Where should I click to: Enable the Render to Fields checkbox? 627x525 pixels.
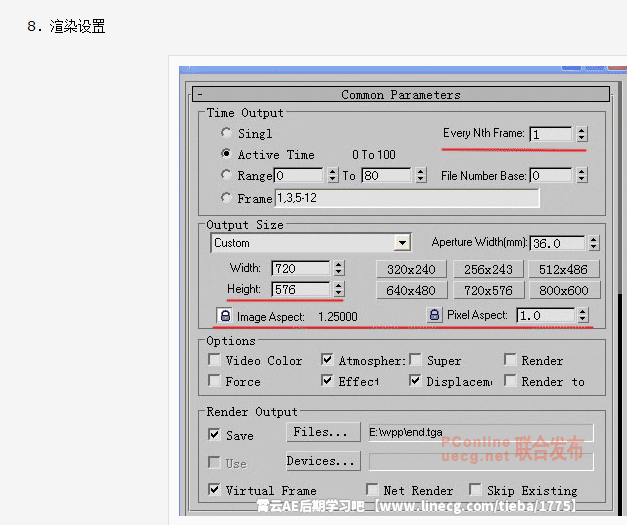coord(510,380)
